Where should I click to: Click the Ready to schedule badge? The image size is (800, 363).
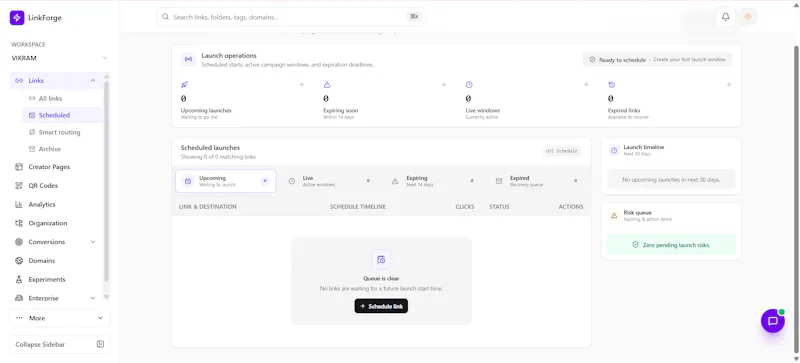pyautogui.click(x=657, y=60)
